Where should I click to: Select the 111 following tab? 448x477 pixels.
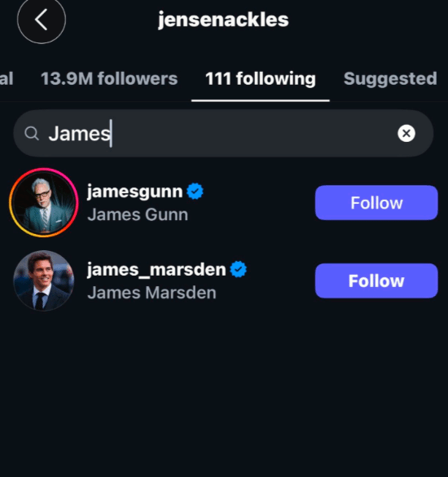261,79
